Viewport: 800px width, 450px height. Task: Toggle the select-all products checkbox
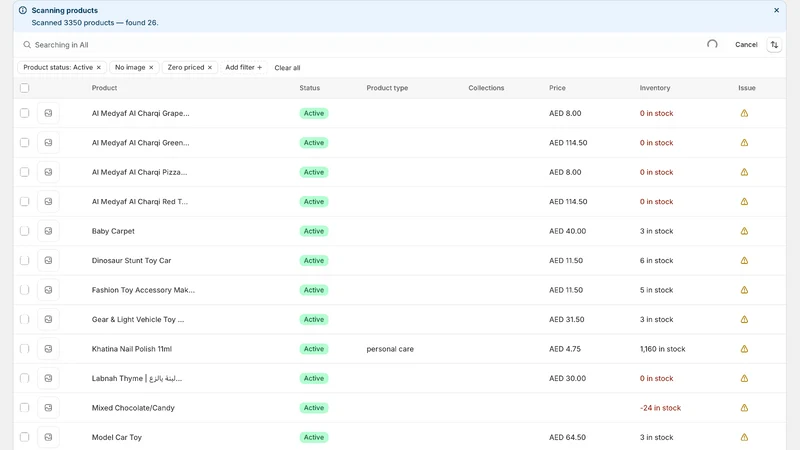point(24,88)
